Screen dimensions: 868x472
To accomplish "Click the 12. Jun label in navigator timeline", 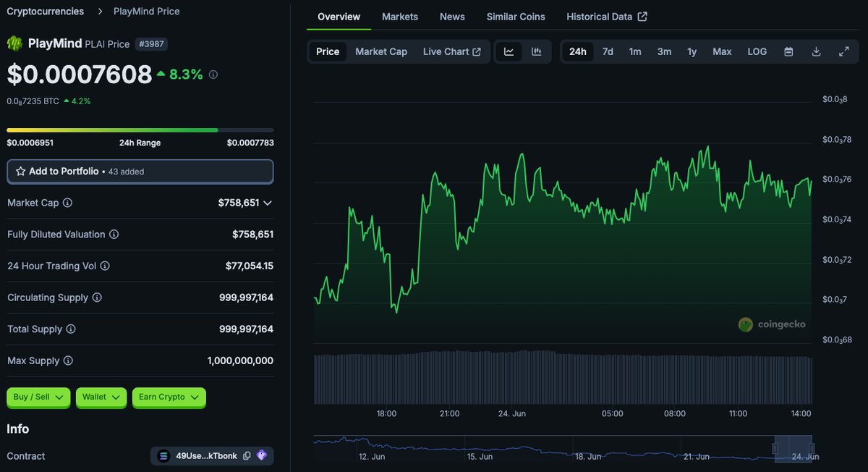I will click(373, 457).
